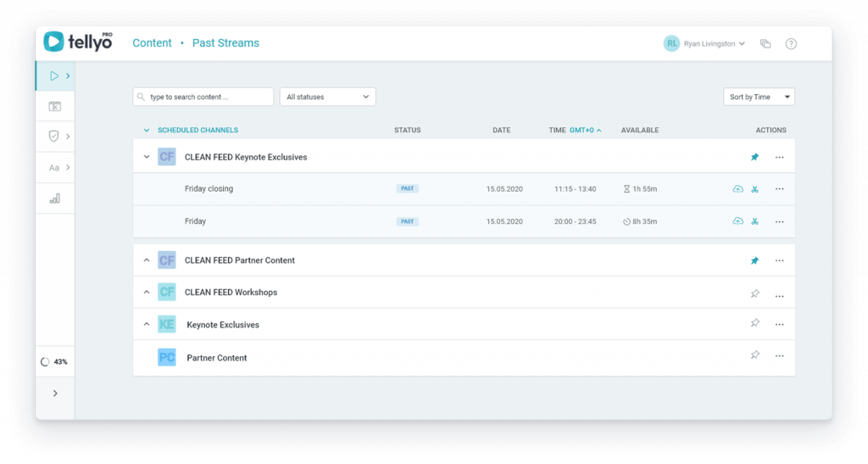Viewport: 868px width, 464px height.
Task: Click the KE channel thumbnail
Action: tap(167, 324)
